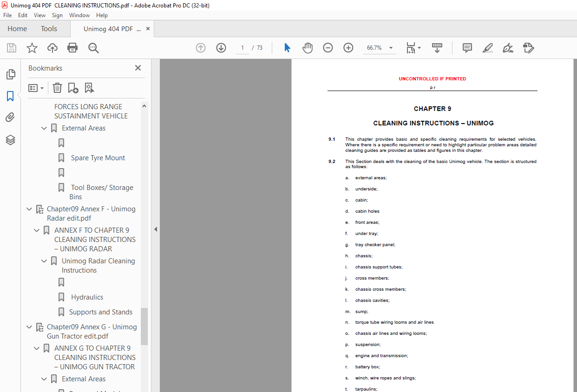
Task: Collapse Chapter09 Annex G Gun Tractor file
Action: pos(29,327)
